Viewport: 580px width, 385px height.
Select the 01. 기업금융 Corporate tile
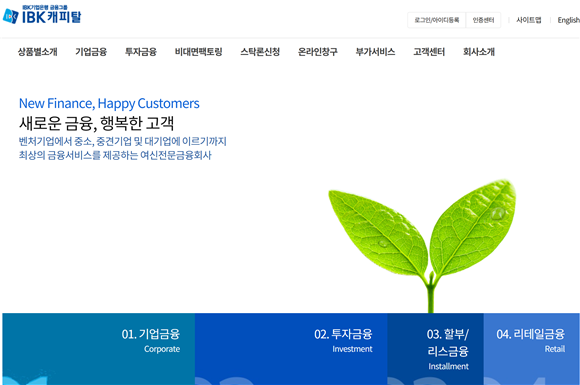pos(98,349)
